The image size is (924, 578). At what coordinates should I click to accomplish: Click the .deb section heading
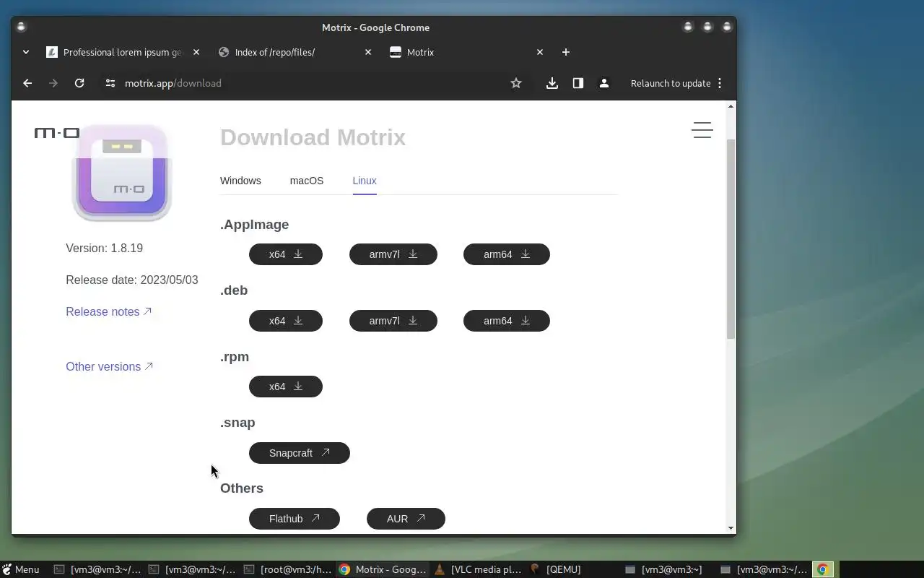[x=234, y=290]
